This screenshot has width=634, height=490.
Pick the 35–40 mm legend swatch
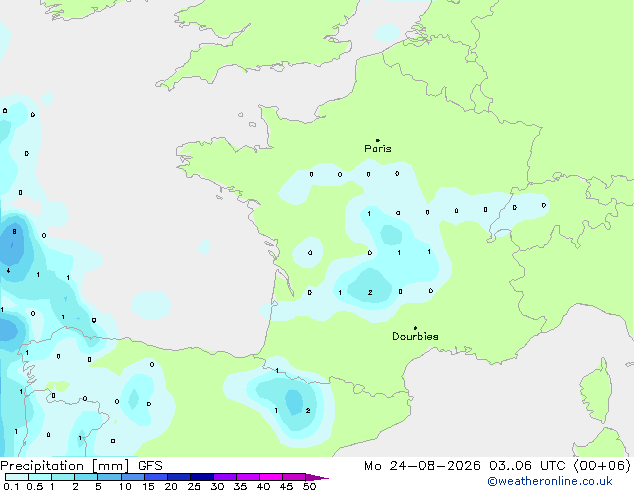point(248,477)
